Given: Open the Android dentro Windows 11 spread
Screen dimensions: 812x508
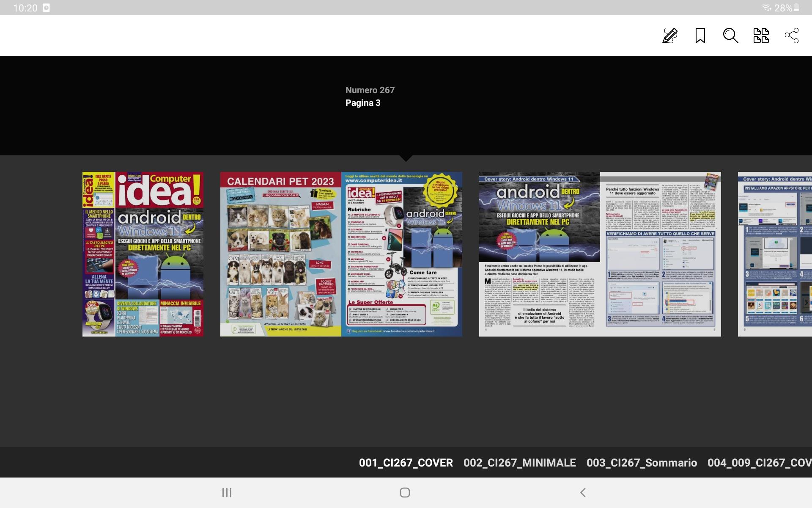Looking at the screenshot, I should pyautogui.click(x=600, y=254).
